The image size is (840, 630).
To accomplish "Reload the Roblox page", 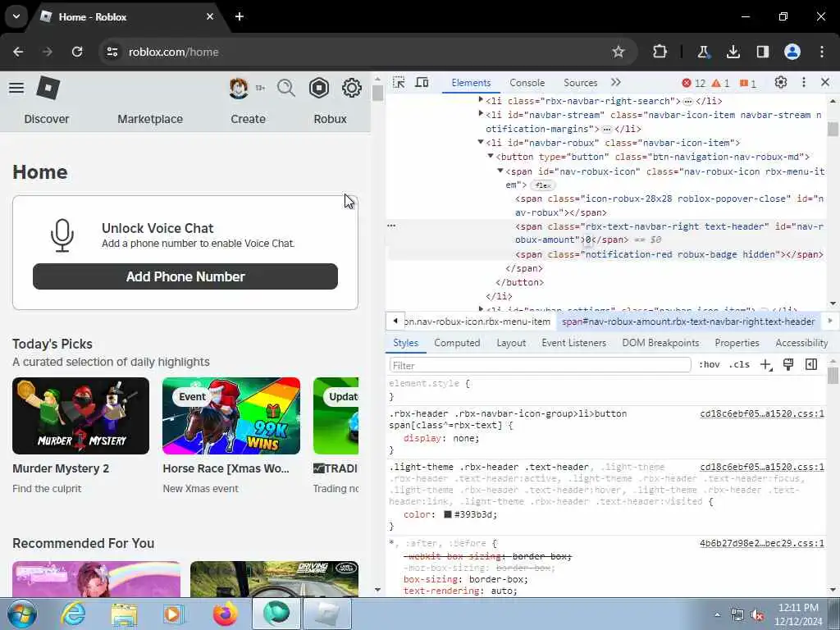I will [x=77, y=52].
